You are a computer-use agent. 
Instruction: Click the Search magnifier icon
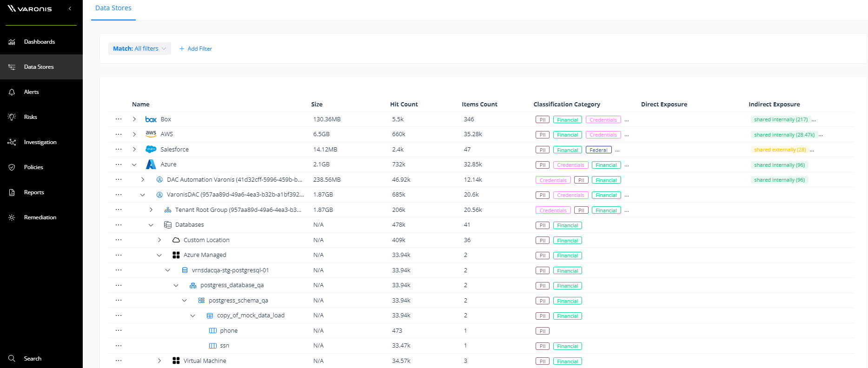coord(12,359)
